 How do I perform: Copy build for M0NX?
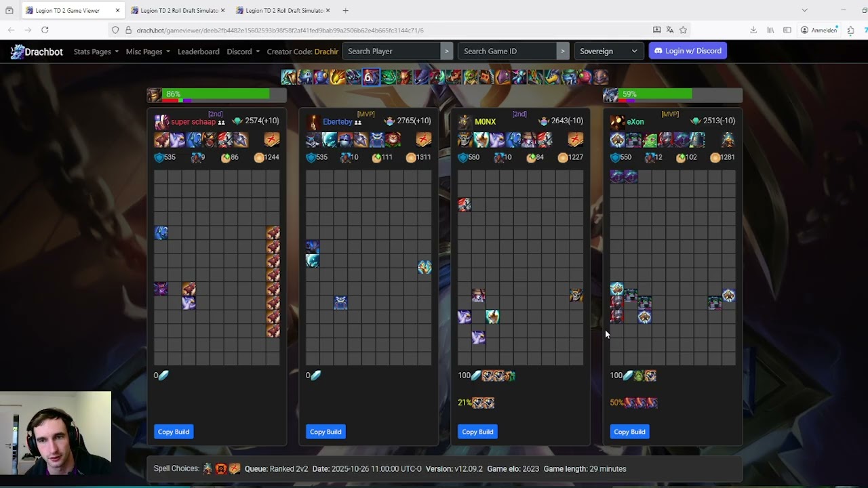tap(477, 432)
